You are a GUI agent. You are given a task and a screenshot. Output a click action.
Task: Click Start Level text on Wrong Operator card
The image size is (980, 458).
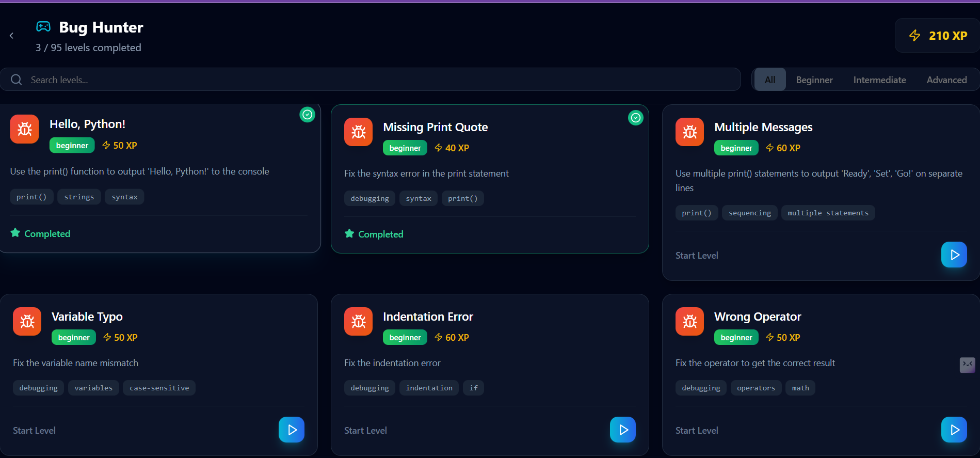[x=697, y=431]
